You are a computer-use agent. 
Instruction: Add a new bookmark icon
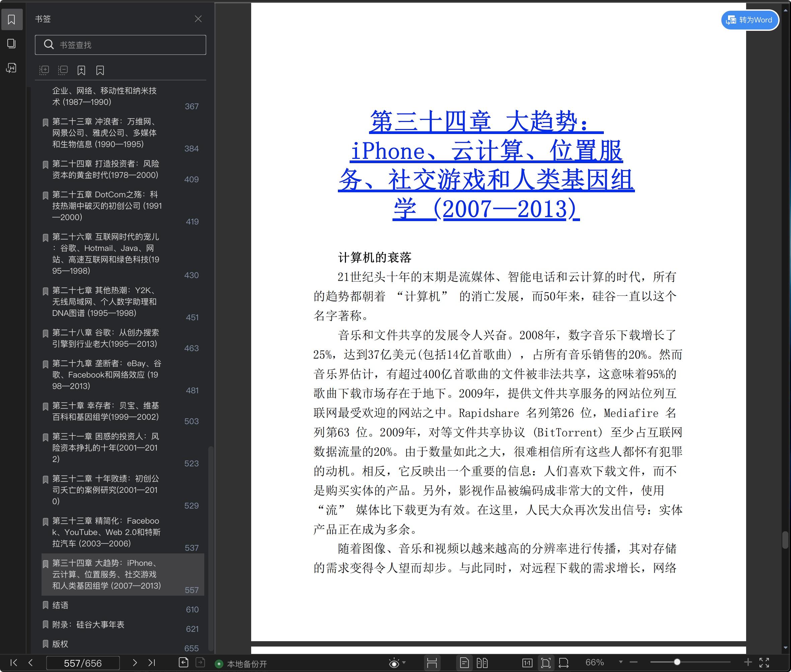coord(81,70)
